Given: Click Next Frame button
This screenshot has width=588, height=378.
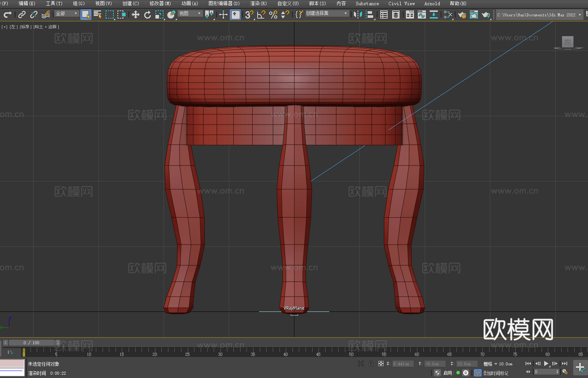Looking at the screenshot, I should [x=555, y=364].
